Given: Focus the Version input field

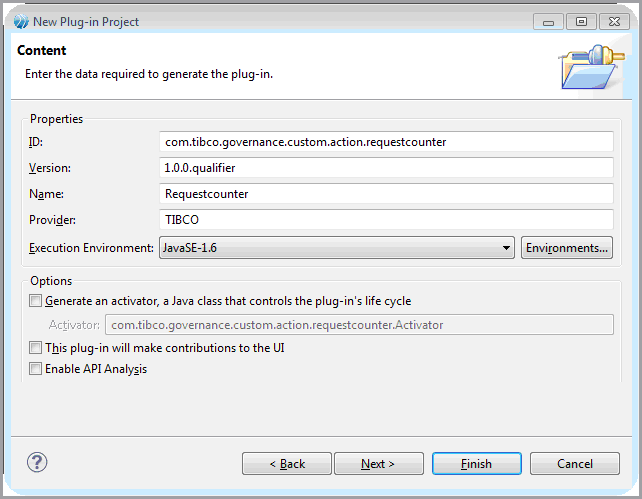Looking at the screenshot, I should (386, 168).
